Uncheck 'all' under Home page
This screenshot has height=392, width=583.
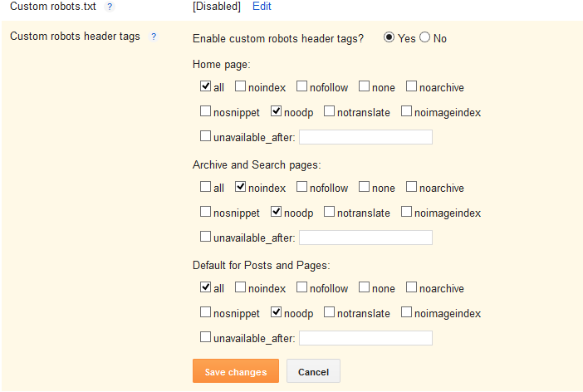click(205, 86)
